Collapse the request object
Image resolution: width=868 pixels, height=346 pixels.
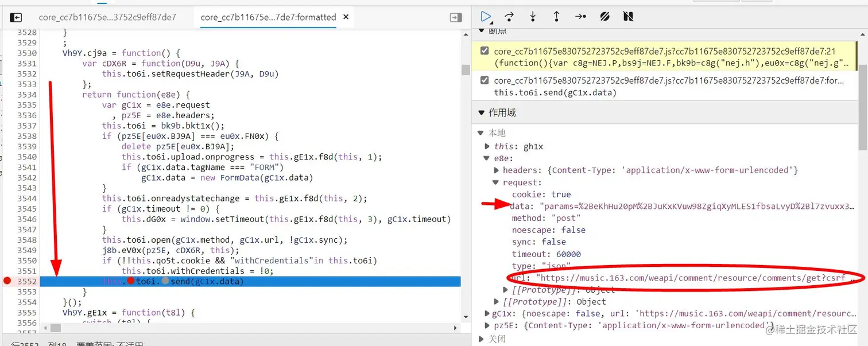(497, 182)
